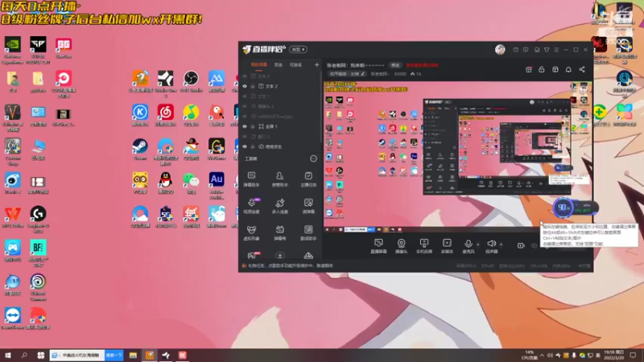Toggle visibility of 全屏 1 layer
The width and height of the screenshot is (644, 362).
[245, 126]
